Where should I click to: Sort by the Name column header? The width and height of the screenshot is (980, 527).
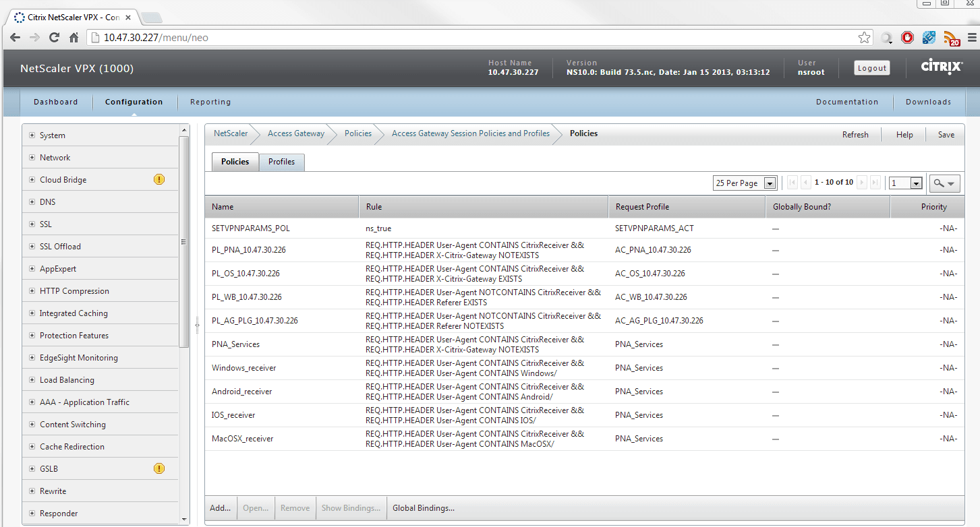[x=282, y=207]
